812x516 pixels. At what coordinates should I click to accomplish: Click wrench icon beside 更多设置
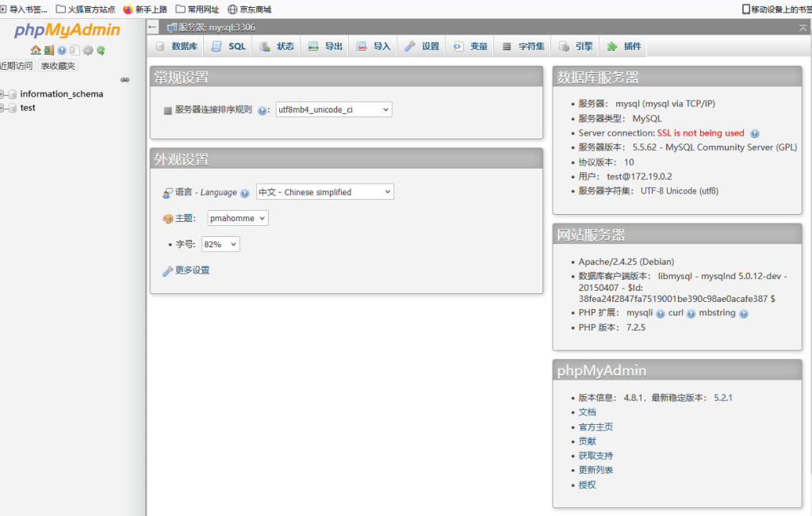167,270
